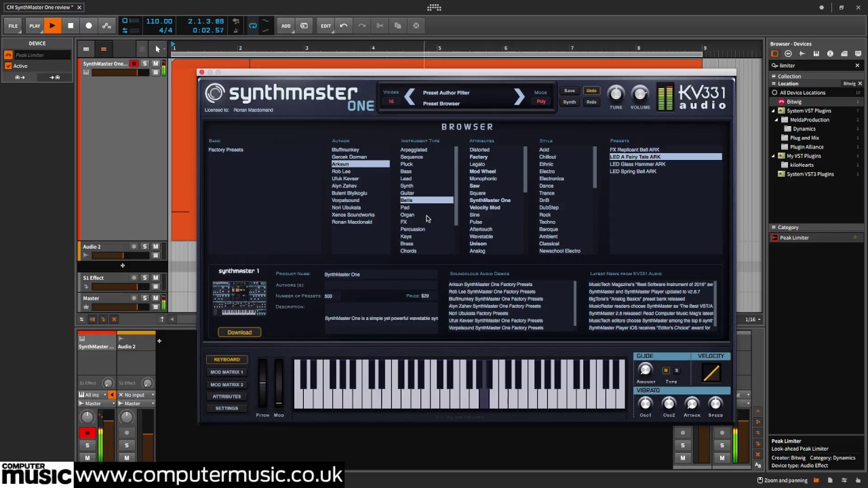Screen dimensions: 868x488
Task: Solo the Audio 2 track
Action: 144,247
